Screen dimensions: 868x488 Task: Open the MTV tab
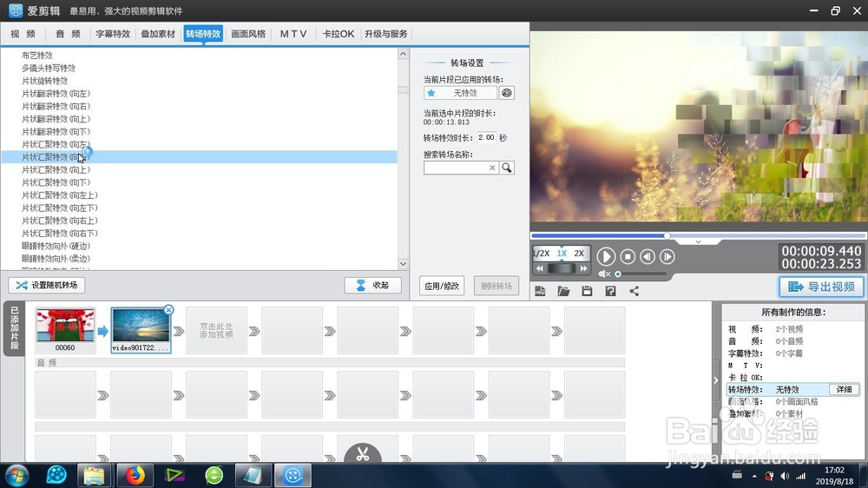click(x=293, y=34)
